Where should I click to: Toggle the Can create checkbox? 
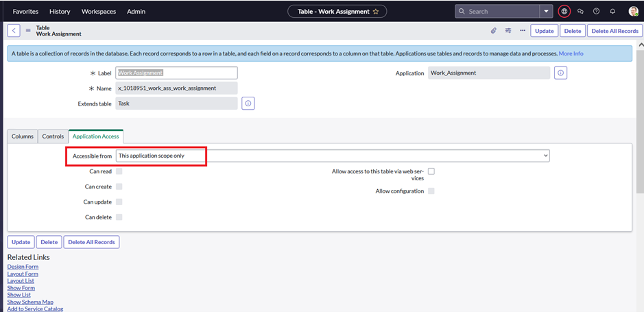119,187
